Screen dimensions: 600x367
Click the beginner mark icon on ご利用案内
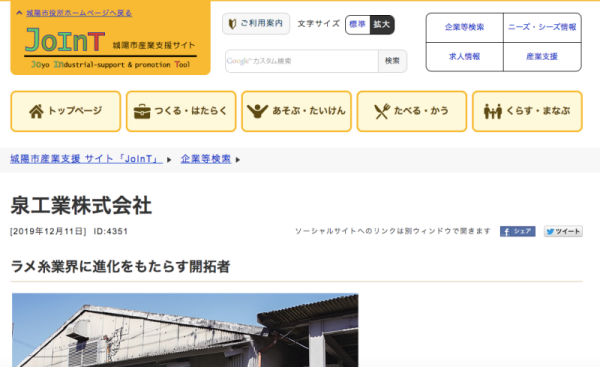click(232, 24)
